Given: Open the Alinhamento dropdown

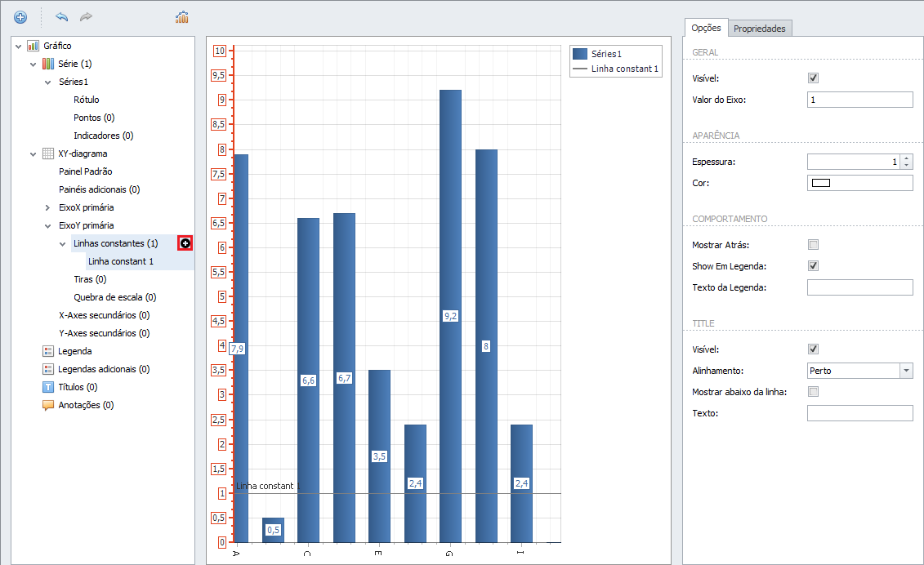Looking at the screenshot, I should [906, 371].
